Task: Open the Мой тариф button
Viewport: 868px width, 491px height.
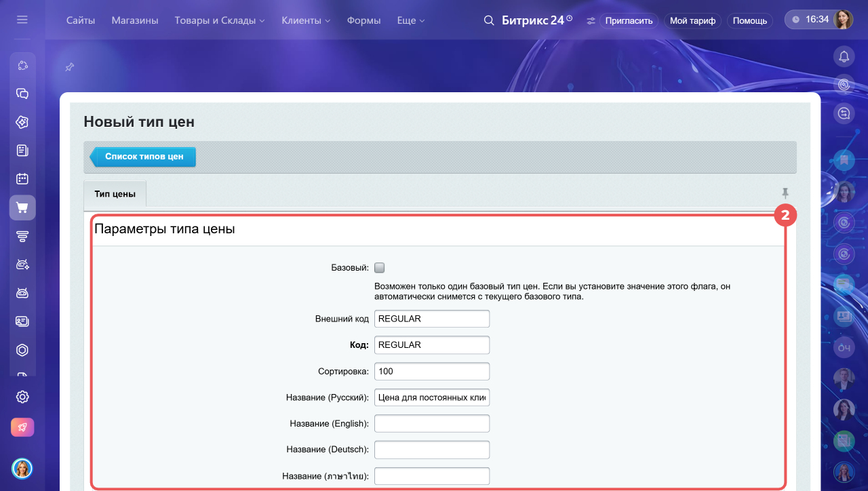Action: 692,20
